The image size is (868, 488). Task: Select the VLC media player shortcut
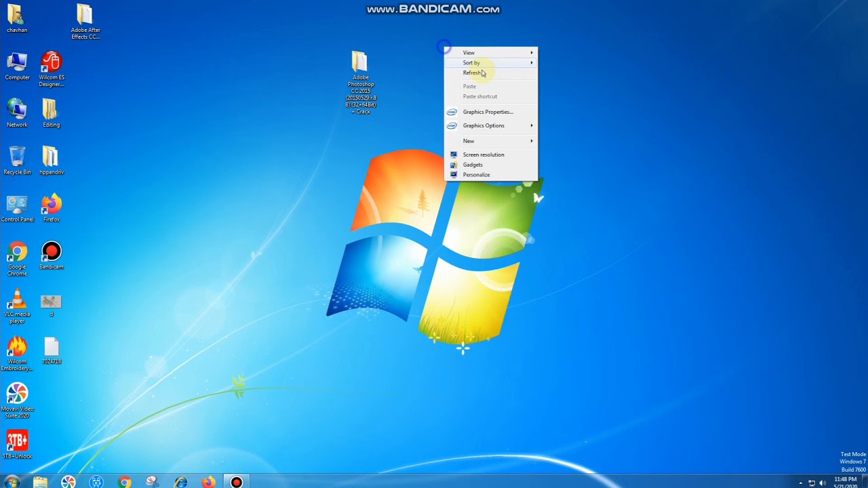point(17,306)
